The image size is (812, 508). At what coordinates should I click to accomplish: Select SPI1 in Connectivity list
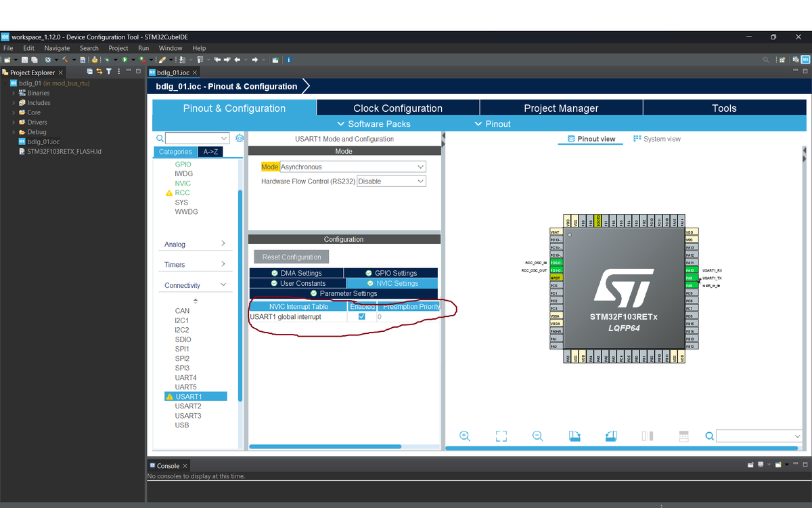point(182,349)
